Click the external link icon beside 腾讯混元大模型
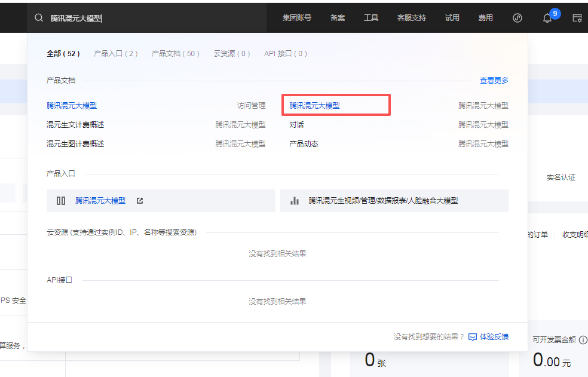This screenshot has height=377, width=588. click(x=140, y=201)
